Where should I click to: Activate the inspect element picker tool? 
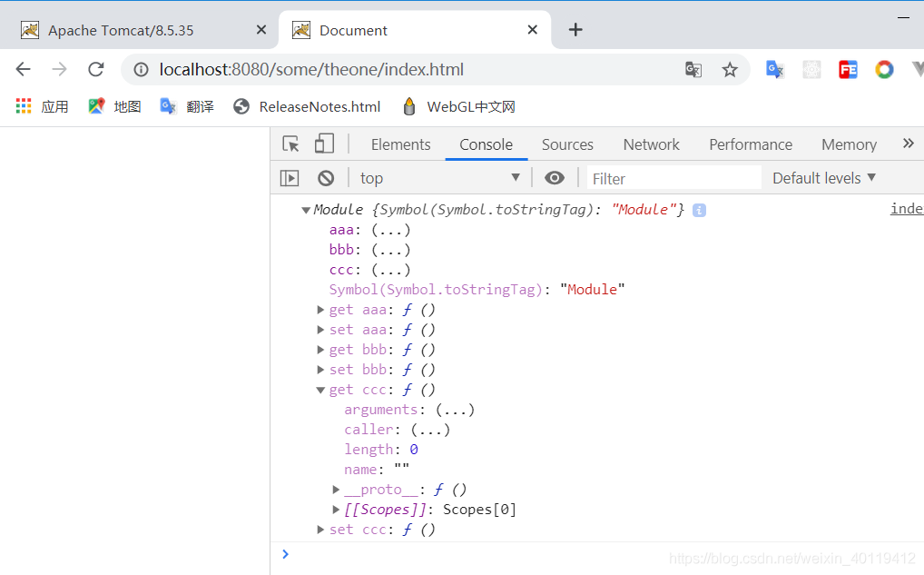[x=290, y=144]
